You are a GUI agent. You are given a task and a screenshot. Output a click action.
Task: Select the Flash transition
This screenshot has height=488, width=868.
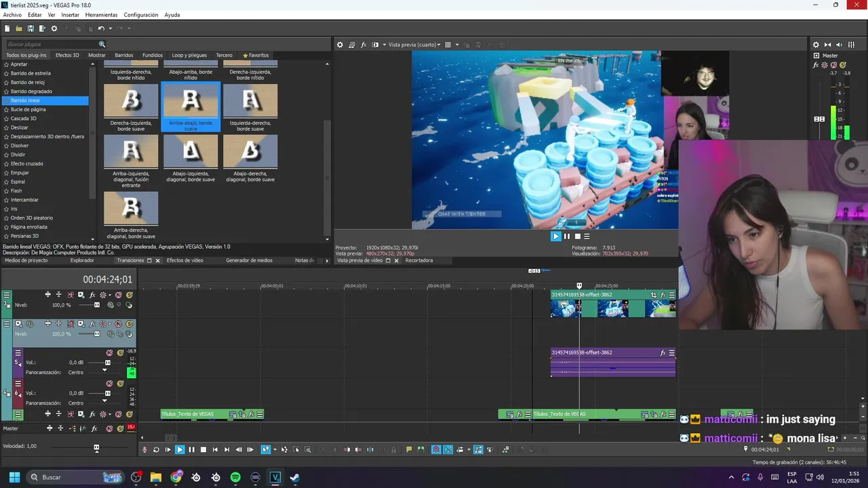[16, 190]
